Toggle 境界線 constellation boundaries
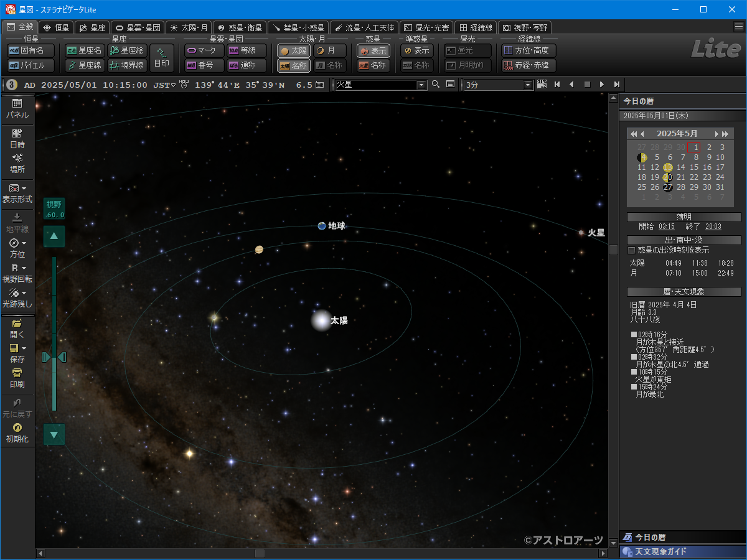Screen dimensions: 747x560 [127, 65]
